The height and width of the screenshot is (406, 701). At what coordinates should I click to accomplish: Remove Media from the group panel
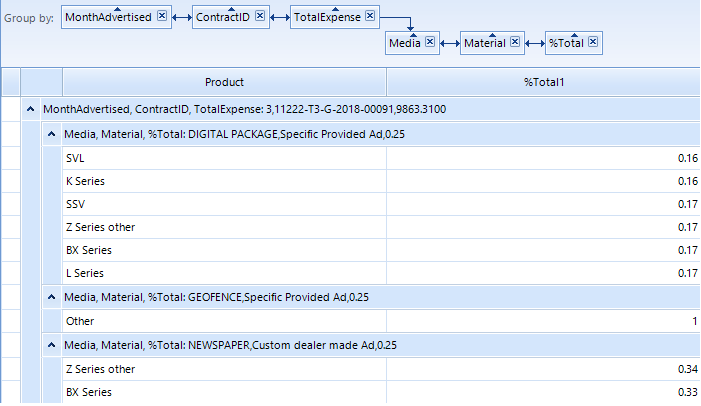[429, 42]
